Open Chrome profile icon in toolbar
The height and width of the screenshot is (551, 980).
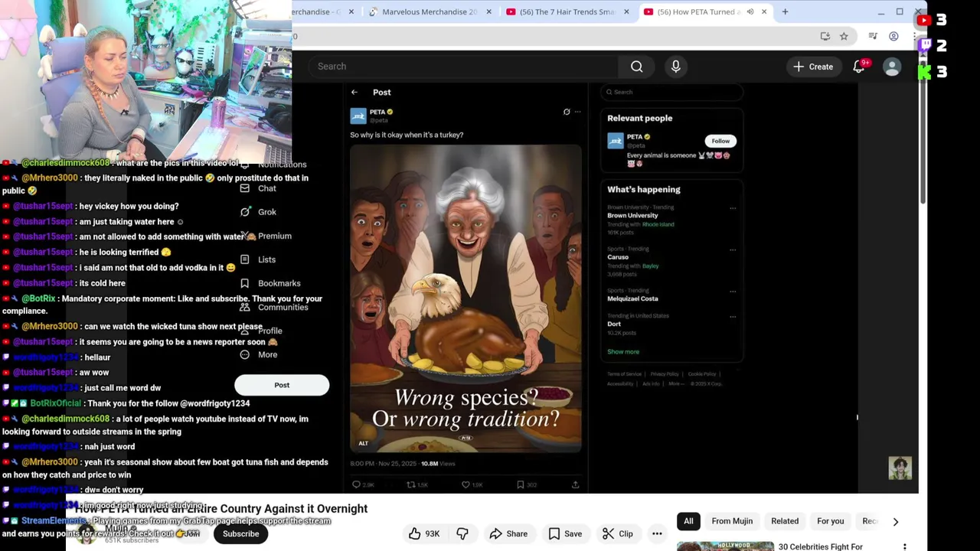pos(893,36)
